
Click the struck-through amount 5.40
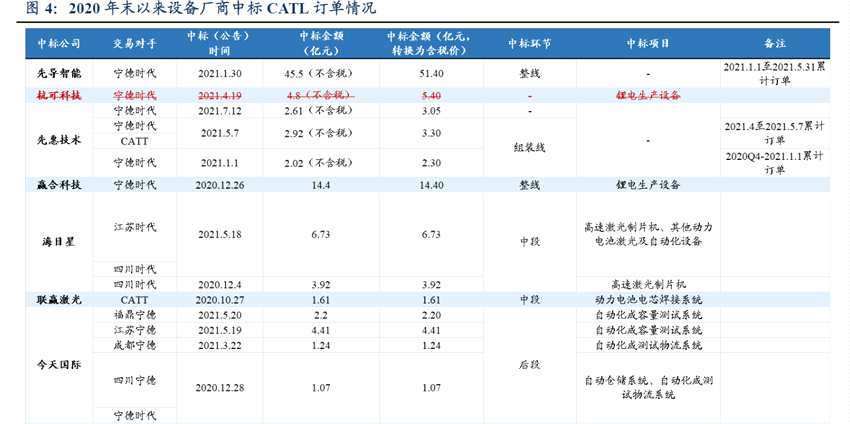[x=431, y=95]
